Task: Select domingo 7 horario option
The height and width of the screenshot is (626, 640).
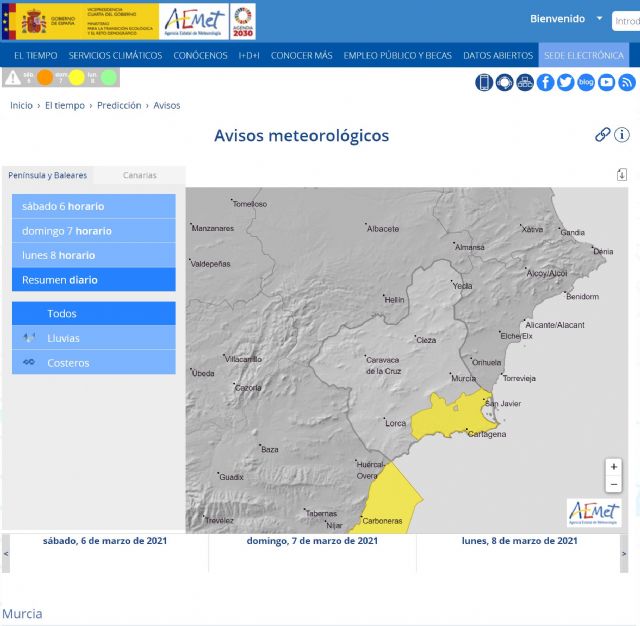Action: (x=94, y=231)
